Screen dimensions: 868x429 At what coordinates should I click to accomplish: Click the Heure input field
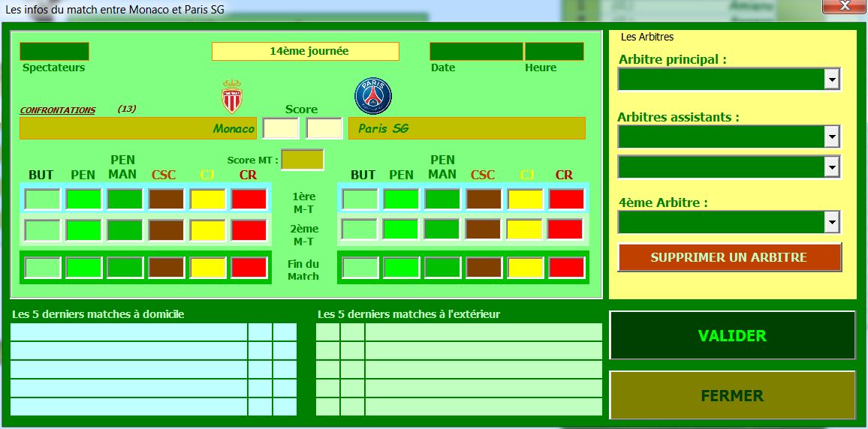pos(554,52)
